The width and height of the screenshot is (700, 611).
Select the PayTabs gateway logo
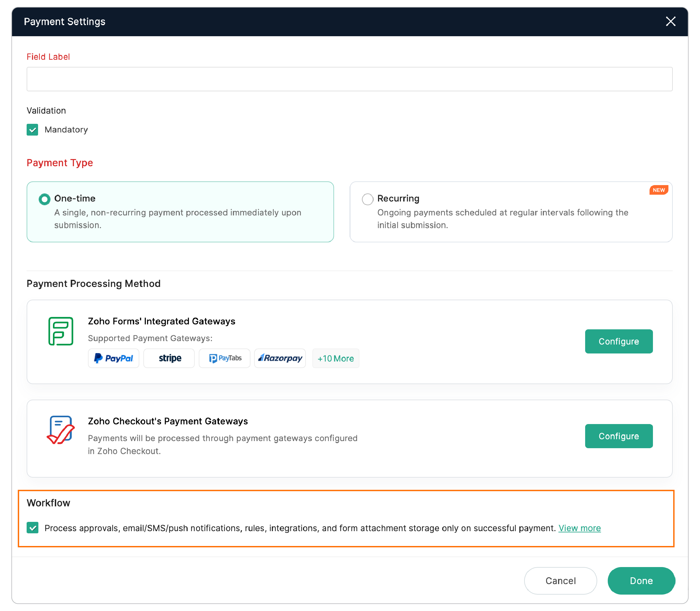pos(224,358)
